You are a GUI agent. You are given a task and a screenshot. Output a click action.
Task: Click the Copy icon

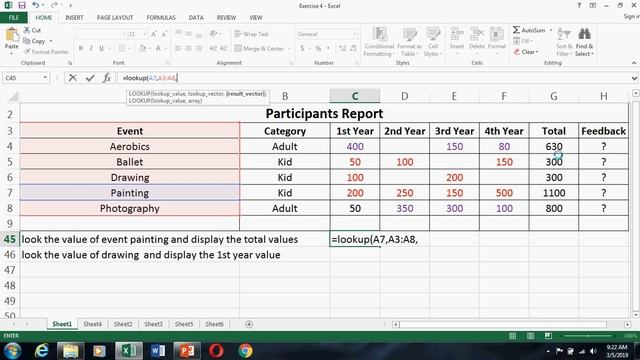tap(27, 41)
